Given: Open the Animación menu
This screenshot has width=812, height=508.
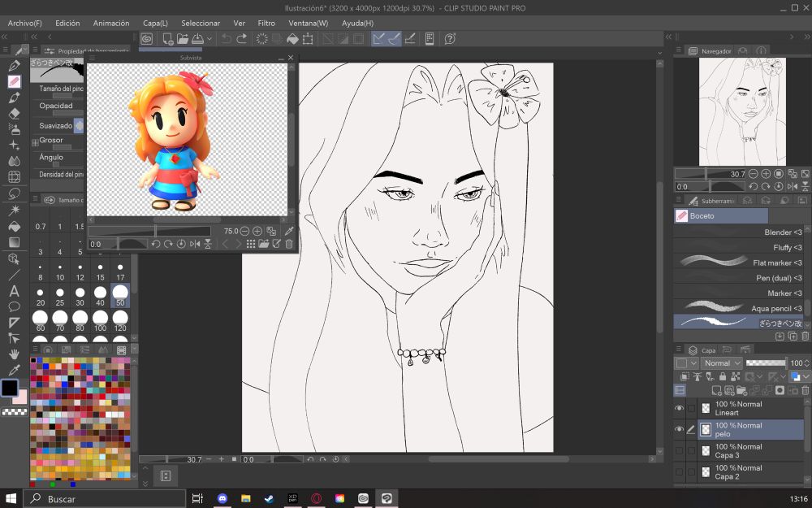Looking at the screenshot, I should pyautogui.click(x=111, y=24).
